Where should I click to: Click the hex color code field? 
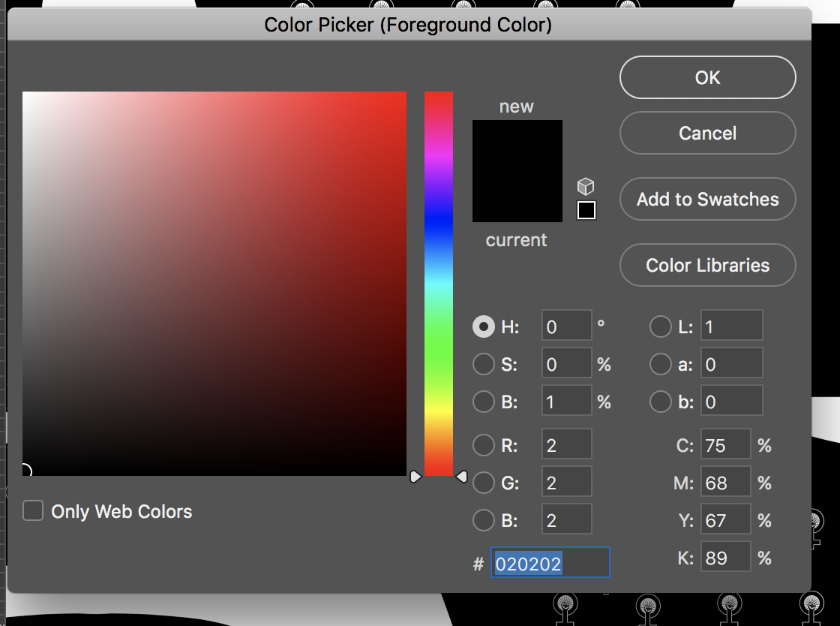[x=550, y=563]
